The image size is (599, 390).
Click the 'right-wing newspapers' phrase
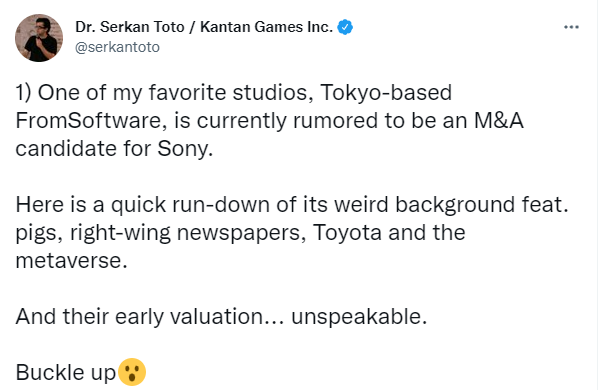coord(185,233)
